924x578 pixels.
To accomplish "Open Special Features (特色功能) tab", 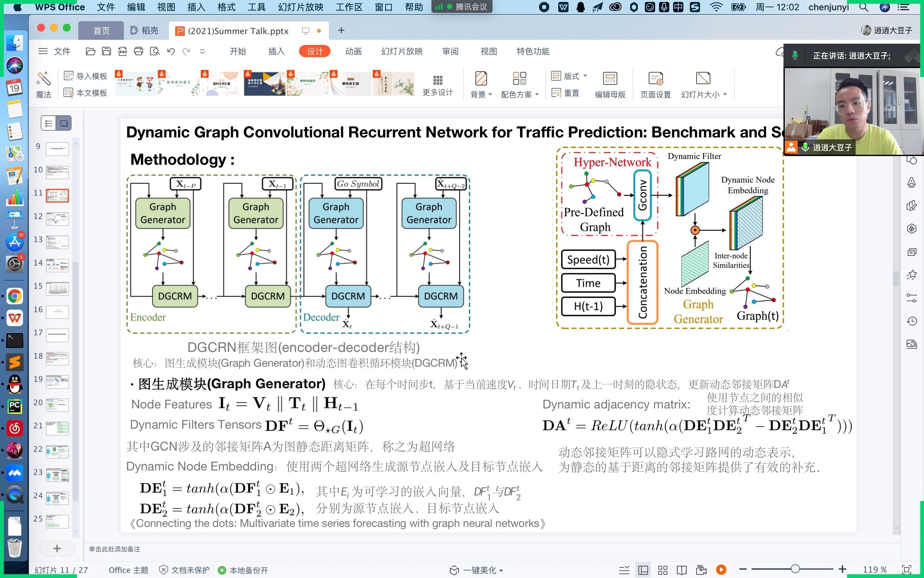I will point(533,51).
